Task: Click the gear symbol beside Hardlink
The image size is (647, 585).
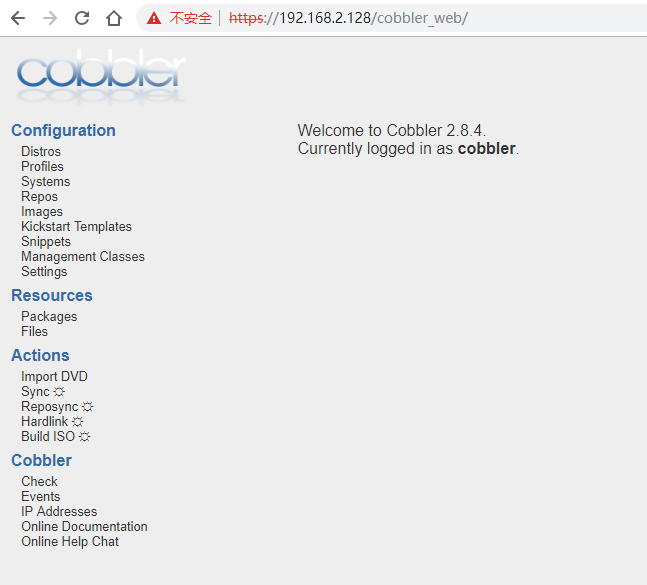Action: (x=78, y=422)
